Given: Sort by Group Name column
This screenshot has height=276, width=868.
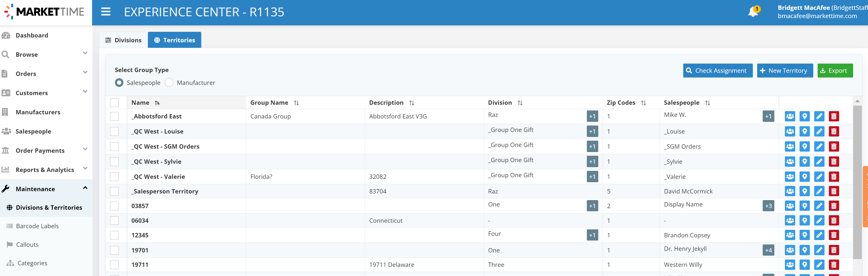Looking at the screenshot, I should click(x=296, y=103).
